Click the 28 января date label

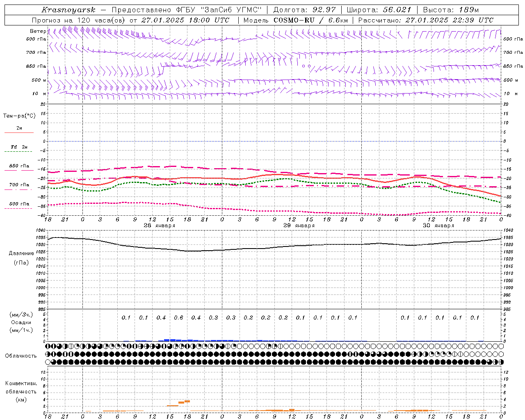[159, 226]
